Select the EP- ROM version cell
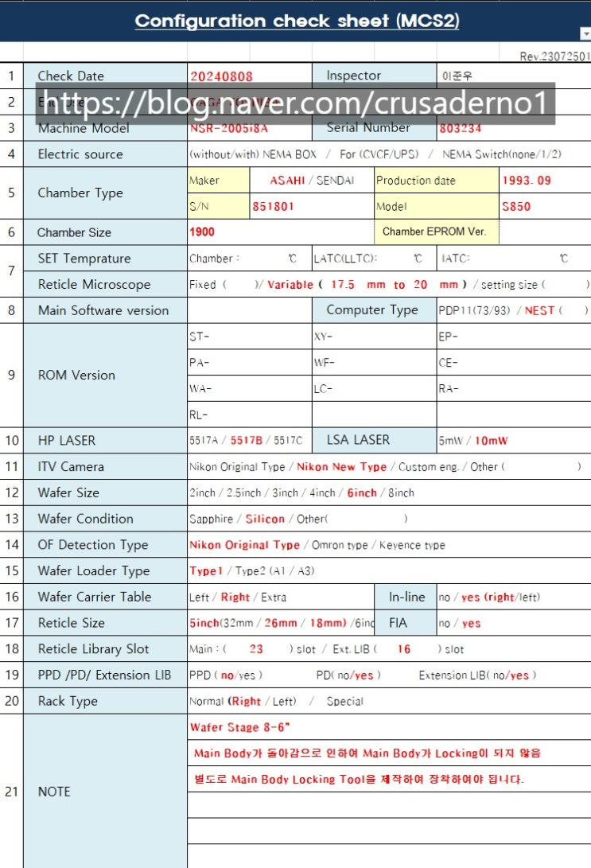 tap(514, 337)
